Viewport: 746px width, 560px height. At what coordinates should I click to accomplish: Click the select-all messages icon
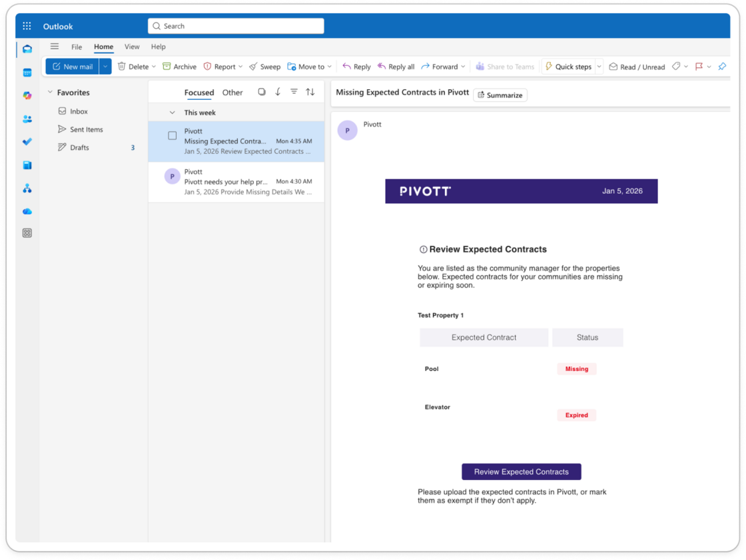pos(262,92)
